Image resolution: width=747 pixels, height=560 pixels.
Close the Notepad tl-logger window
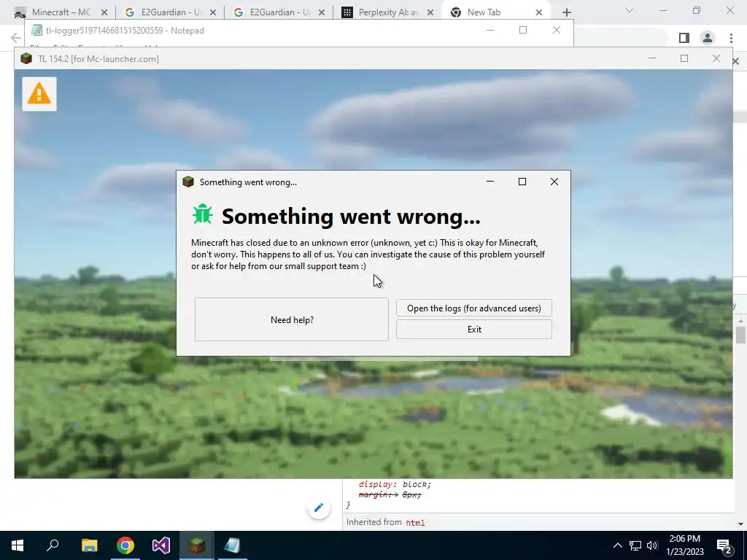[556, 30]
